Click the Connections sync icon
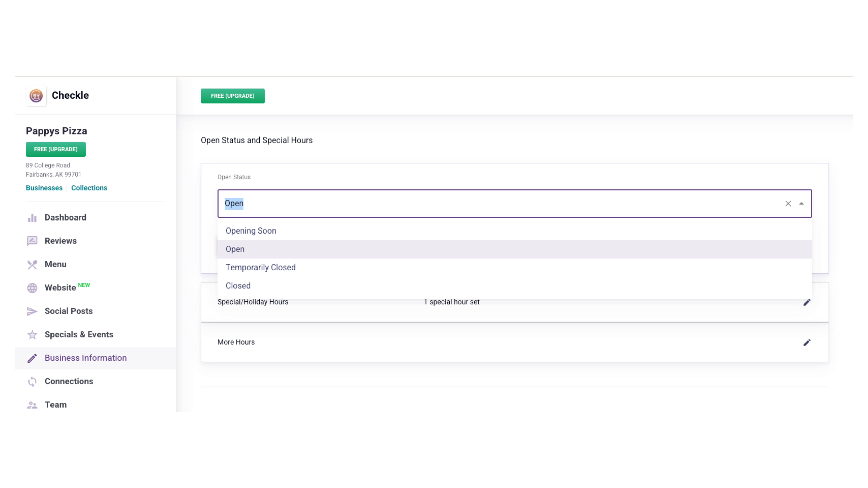 [32, 382]
